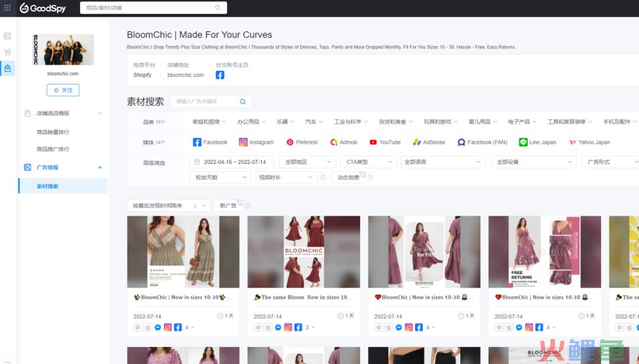This screenshot has height=364, width=639.
Task: Expand the 办公用品 category
Action: (251, 122)
